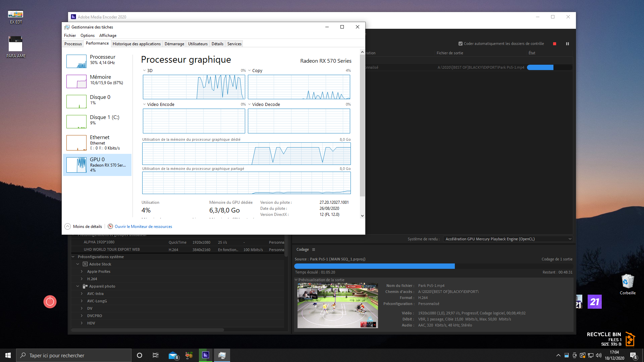Viewport: 644px width, 362px height.
Task: Open the Système de rendu dropdown
Action: click(x=508, y=239)
